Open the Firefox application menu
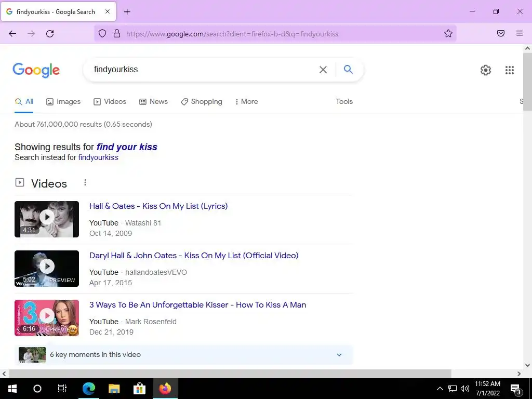 (x=520, y=33)
